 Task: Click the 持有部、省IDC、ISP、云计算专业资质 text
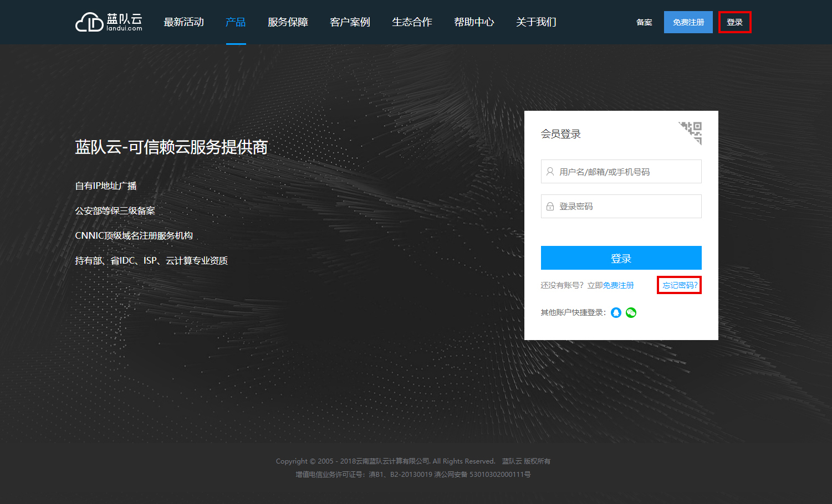(151, 261)
